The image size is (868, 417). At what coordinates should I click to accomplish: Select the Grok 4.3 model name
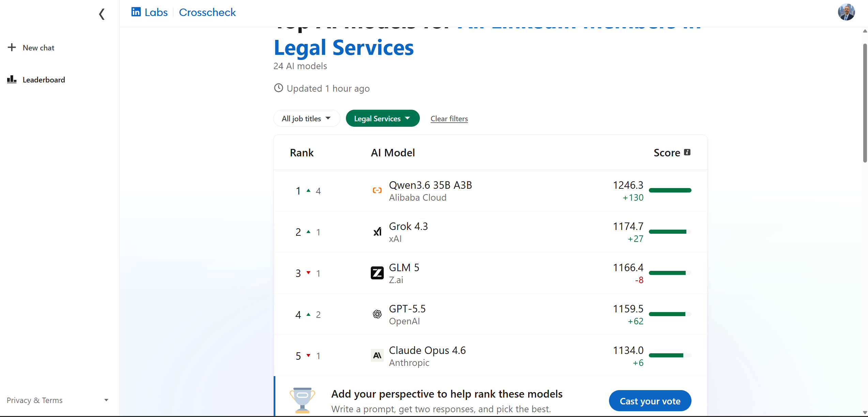[408, 226]
